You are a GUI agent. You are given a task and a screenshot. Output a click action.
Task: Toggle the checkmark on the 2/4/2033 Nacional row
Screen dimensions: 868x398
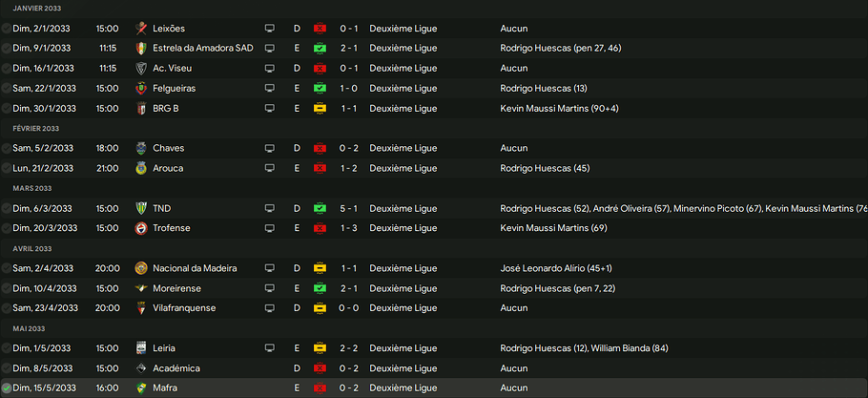coord(7,268)
